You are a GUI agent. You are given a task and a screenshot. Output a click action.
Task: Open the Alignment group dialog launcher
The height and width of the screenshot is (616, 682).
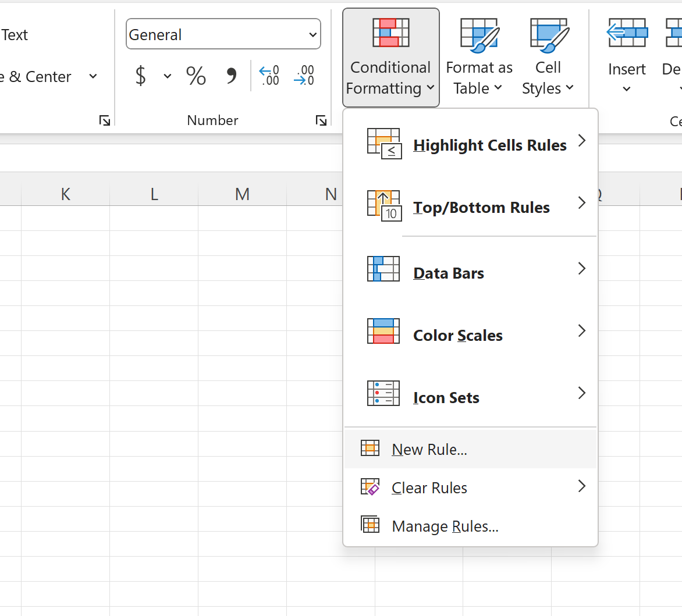[x=105, y=120]
